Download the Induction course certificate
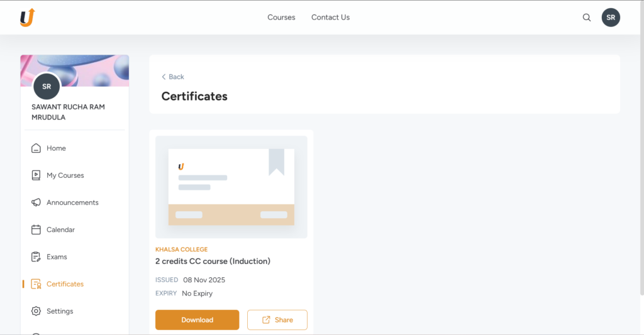644x335 pixels. (197, 320)
